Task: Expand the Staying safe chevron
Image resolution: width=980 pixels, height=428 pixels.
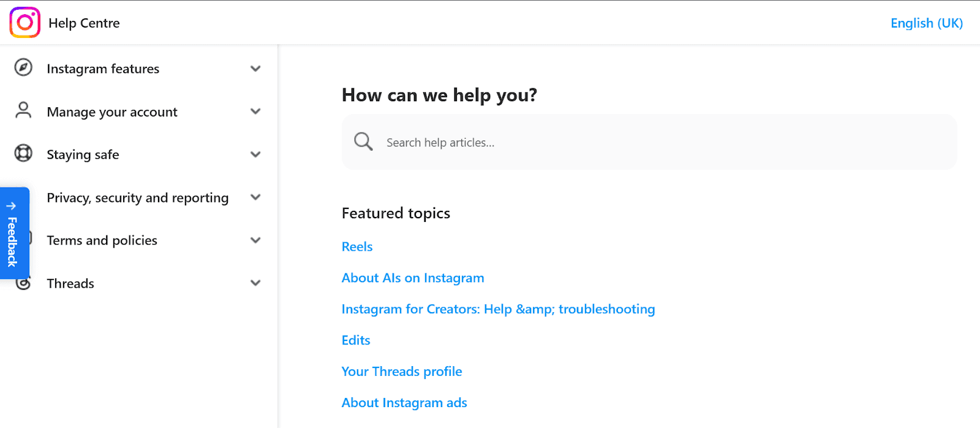Action: click(255, 154)
